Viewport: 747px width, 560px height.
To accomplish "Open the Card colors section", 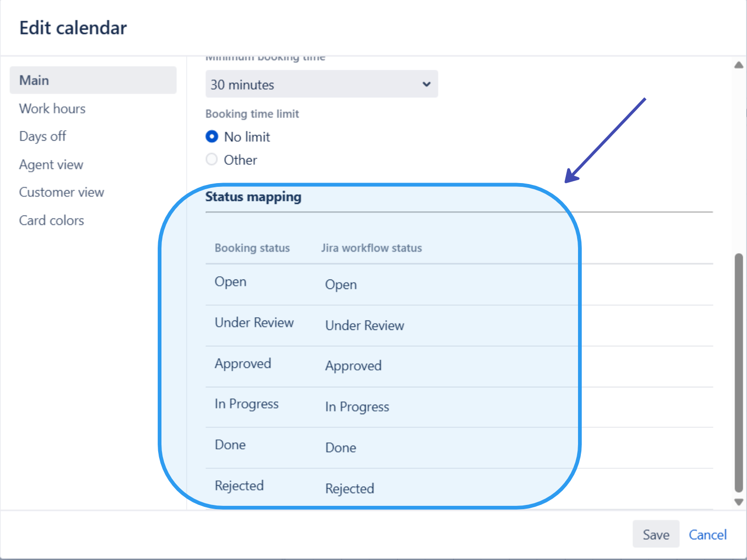I will point(51,221).
